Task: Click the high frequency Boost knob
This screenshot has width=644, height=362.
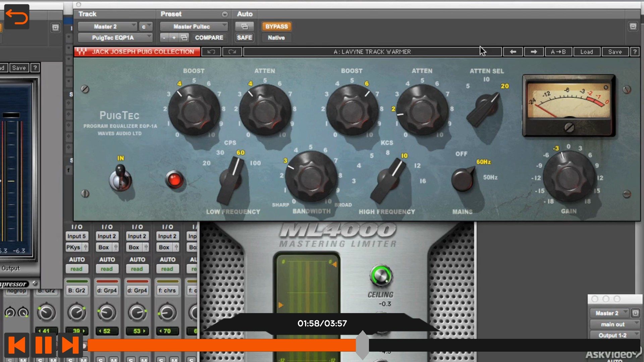Action: pos(352,110)
